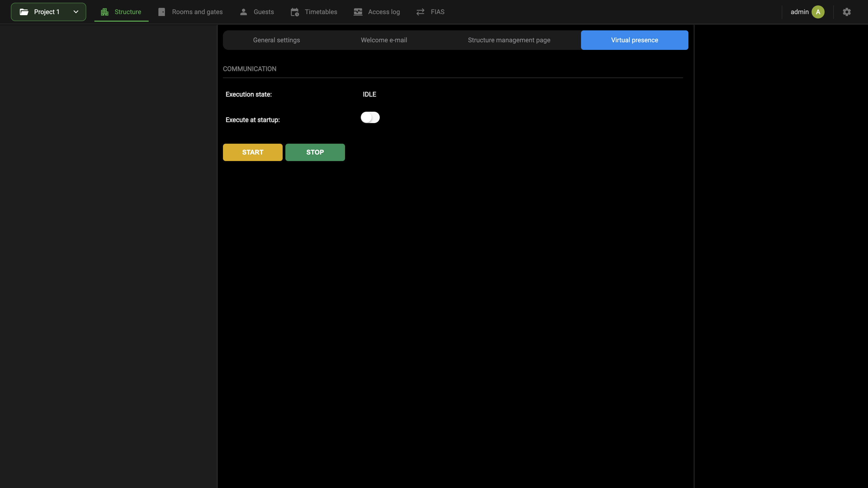Screen dimensions: 868x488
Task: Click the open folder project icon
Action: tap(24, 12)
